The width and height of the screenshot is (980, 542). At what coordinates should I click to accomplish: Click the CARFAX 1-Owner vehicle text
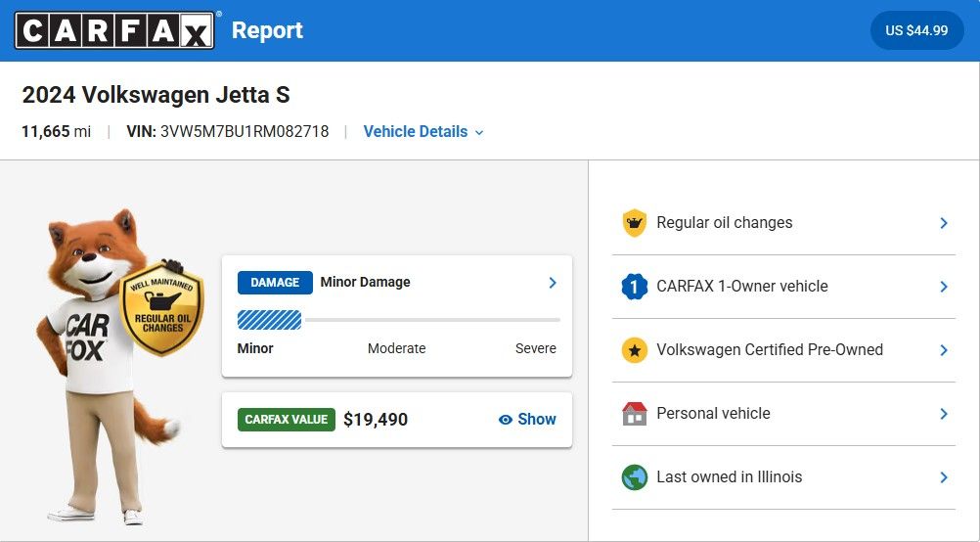[742, 287]
